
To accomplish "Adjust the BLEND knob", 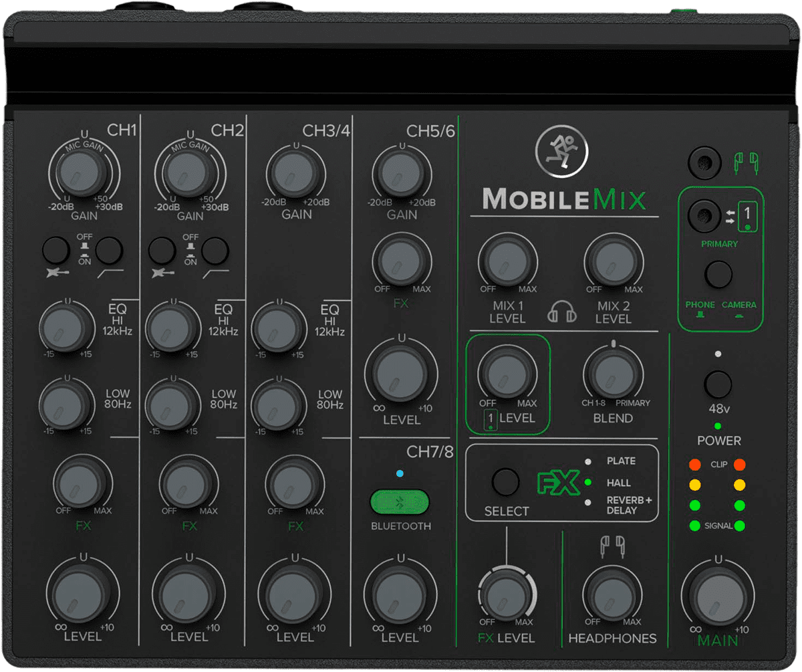I will click(613, 375).
